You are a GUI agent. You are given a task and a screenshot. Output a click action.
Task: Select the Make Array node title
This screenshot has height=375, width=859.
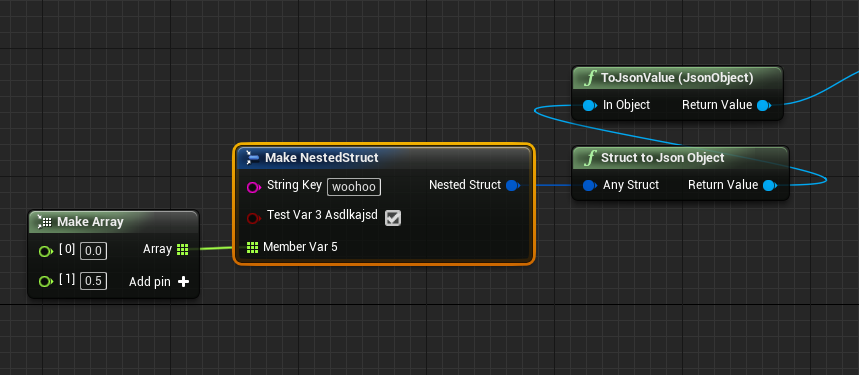coord(90,222)
